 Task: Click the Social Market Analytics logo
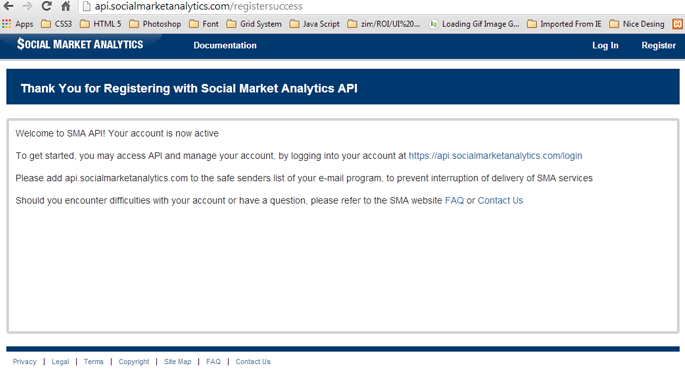coord(80,44)
